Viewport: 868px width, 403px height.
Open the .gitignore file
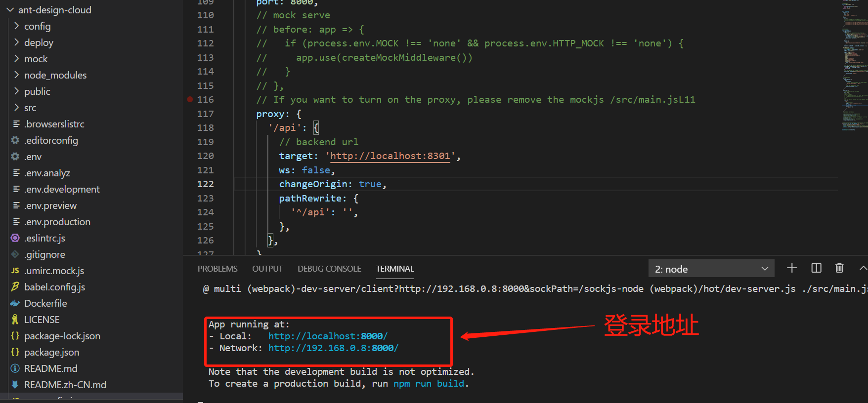[44, 254]
